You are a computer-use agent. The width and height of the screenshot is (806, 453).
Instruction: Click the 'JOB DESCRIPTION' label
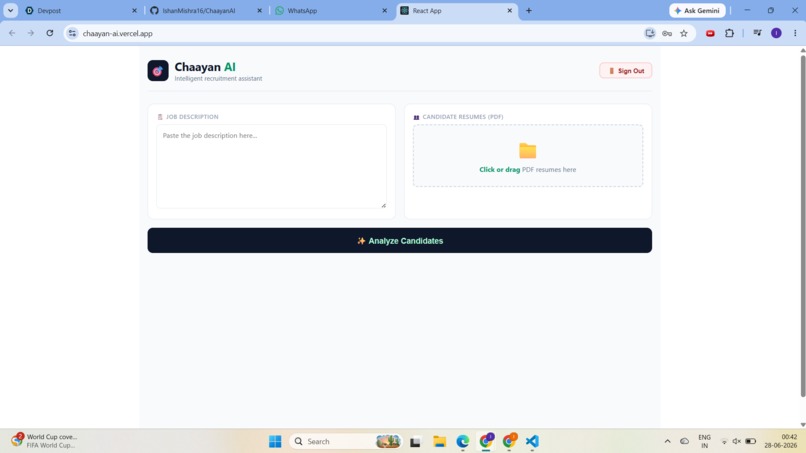[x=192, y=117]
